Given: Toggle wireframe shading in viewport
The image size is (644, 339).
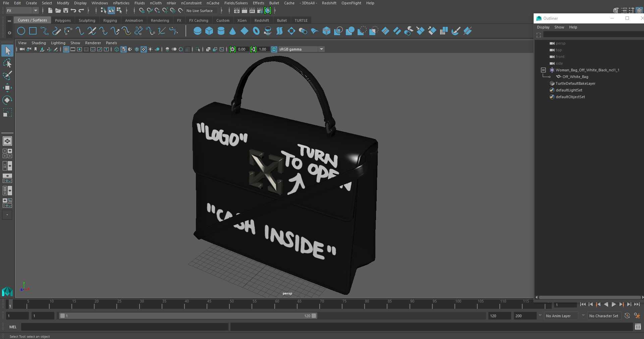Looking at the screenshot, I should (117, 49).
